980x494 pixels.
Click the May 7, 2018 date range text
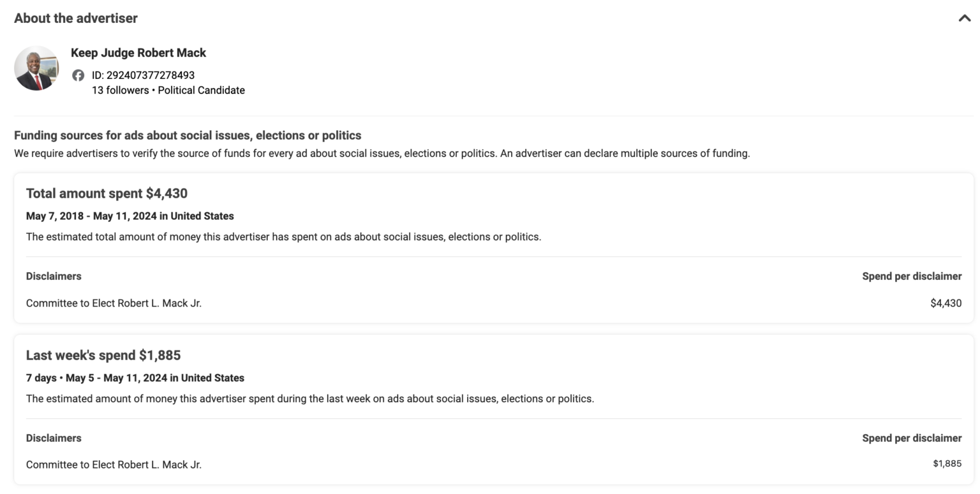coord(130,216)
